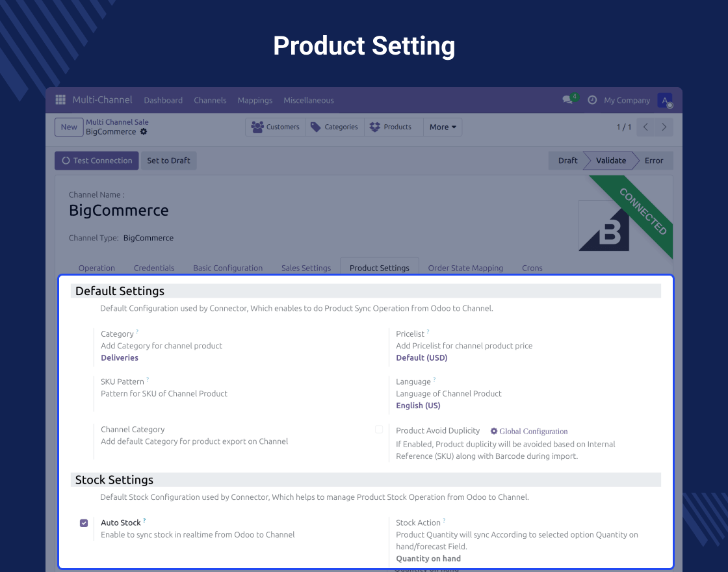This screenshot has height=572, width=728.
Task: Open the Channels menu
Action: pyautogui.click(x=210, y=100)
